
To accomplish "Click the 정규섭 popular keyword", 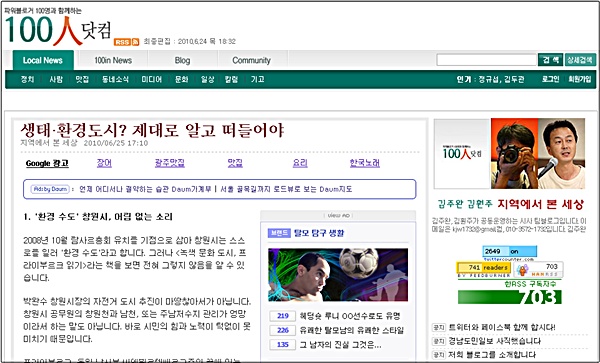I will coord(489,79).
